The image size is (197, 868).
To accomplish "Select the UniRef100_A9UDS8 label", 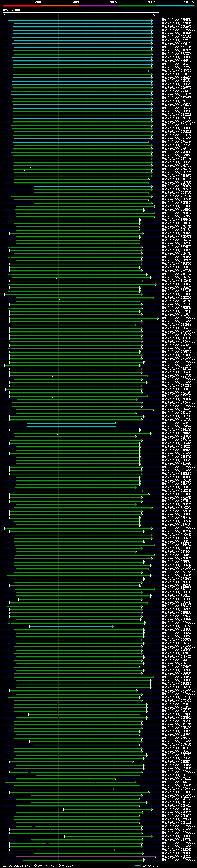I will click(177, 284).
